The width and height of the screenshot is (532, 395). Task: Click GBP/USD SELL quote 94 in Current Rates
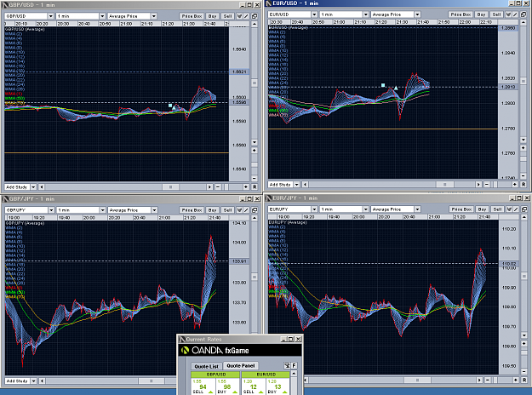203,386
